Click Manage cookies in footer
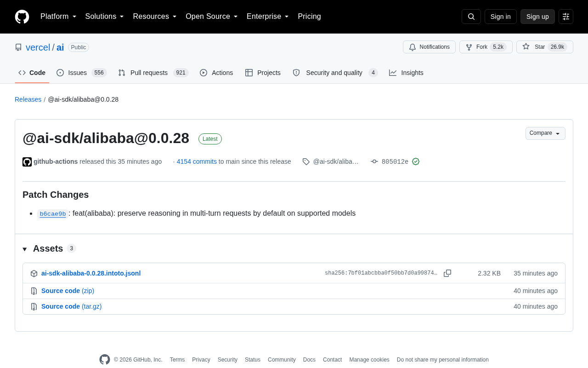Screen dimensions: 588x368 pyautogui.click(x=369, y=360)
